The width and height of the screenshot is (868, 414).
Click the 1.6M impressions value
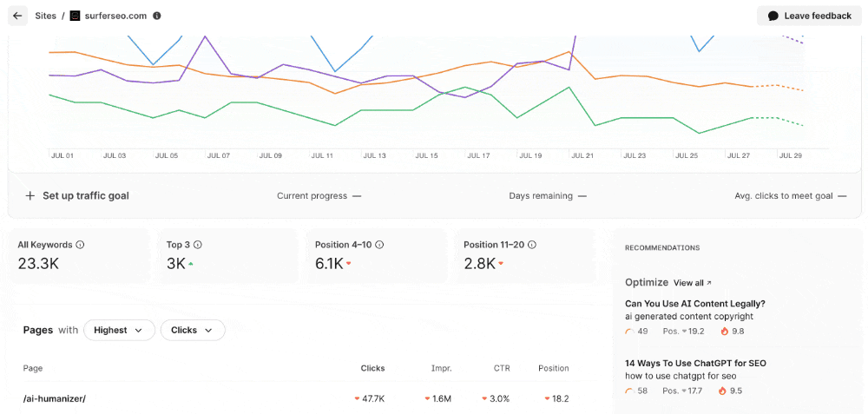[x=442, y=398]
